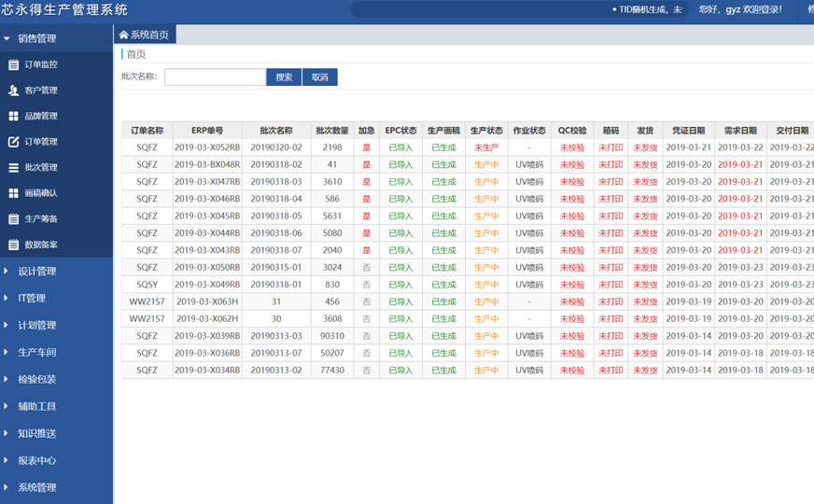Click the 批次数量 column header
Image resolution: width=814 pixels, height=504 pixels.
(332, 131)
